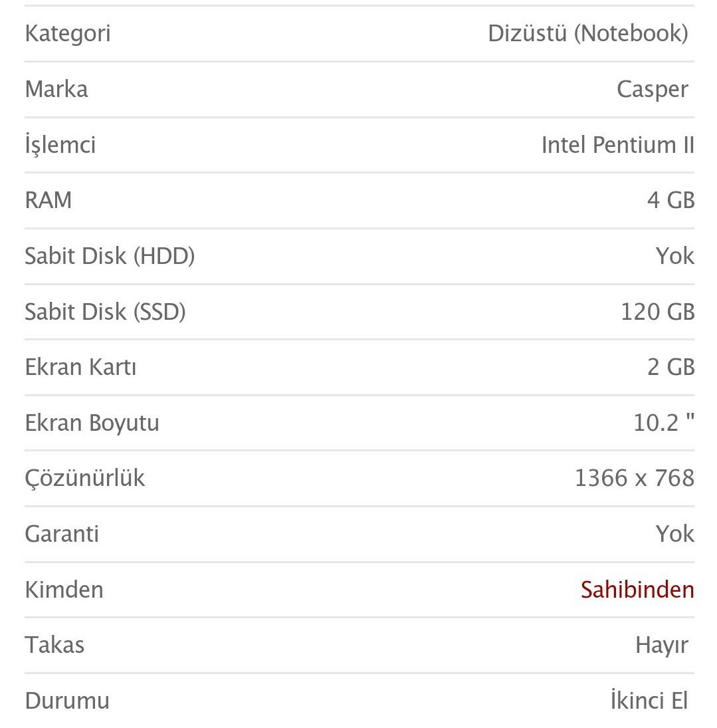The width and height of the screenshot is (717, 728).
Task: Click the 2 GB Ekran Kartı value
Action: click(670, 367)
